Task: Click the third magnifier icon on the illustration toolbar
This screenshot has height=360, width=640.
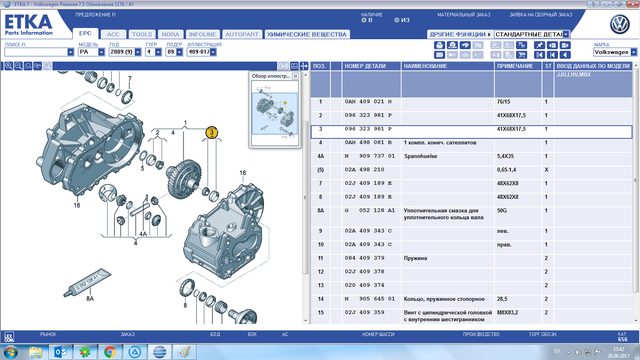Action: pos(28,66)
